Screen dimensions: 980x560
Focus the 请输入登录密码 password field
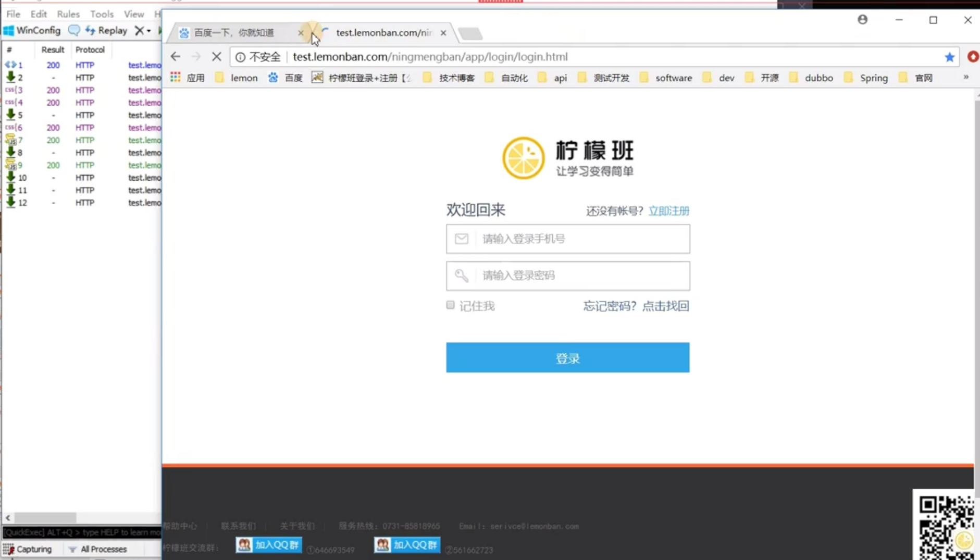568,276
